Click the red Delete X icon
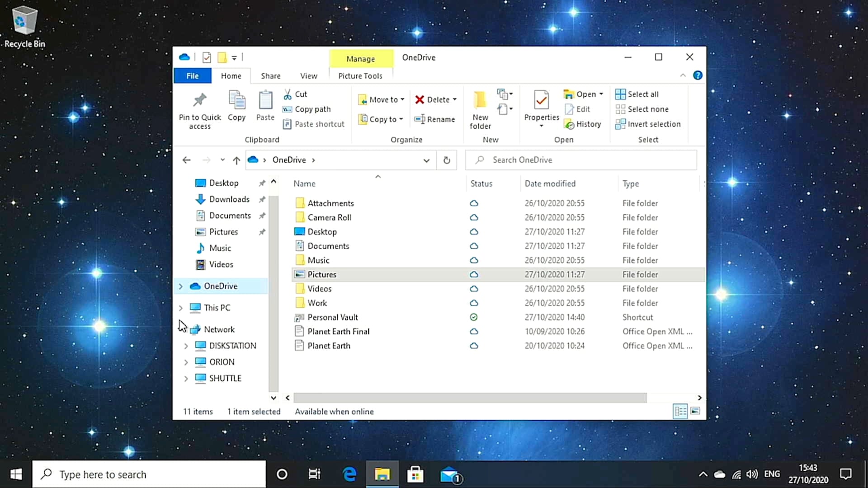The height and width of the screenshot is (488, 868). click(420, 100)
